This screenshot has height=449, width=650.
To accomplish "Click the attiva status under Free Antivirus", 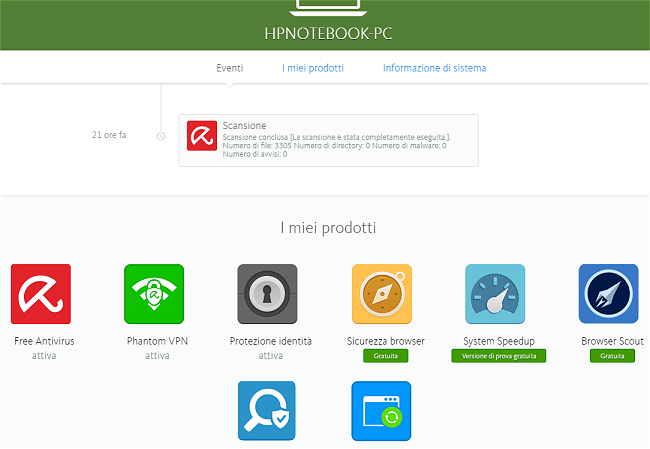I will [44, 356].
